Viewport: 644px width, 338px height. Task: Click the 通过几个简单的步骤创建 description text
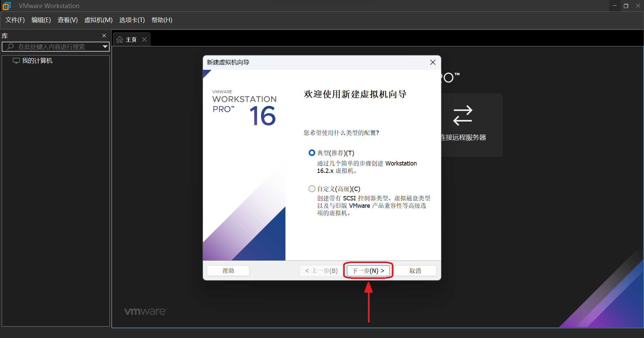point(367,167)
